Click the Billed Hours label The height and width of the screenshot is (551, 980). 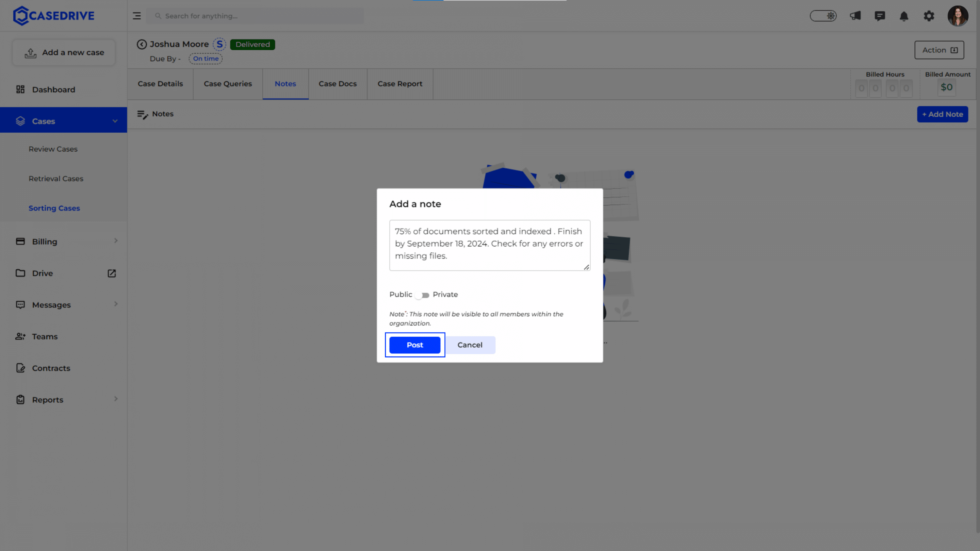(885, 74)
